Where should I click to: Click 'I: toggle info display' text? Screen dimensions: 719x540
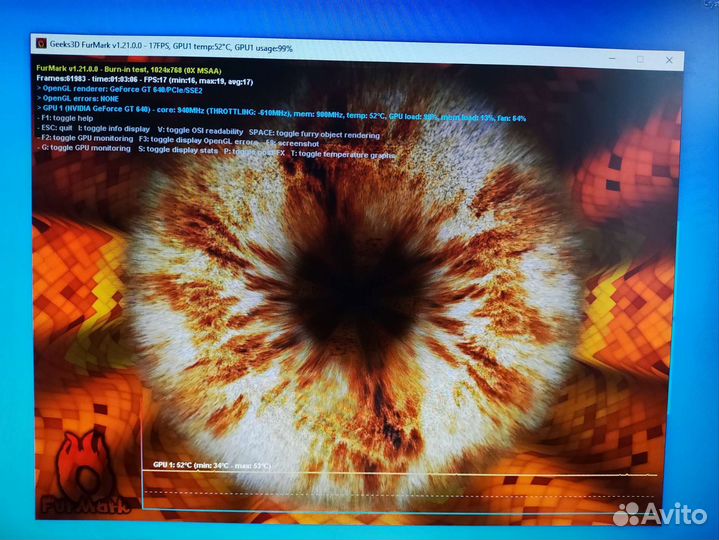click(114, 129)
